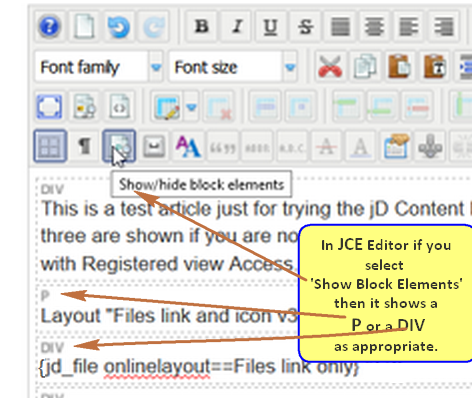The height and width of the screenshot is (398, 472).
Task: Open the text color picker (A icon)
Action: tap(361, 146)
